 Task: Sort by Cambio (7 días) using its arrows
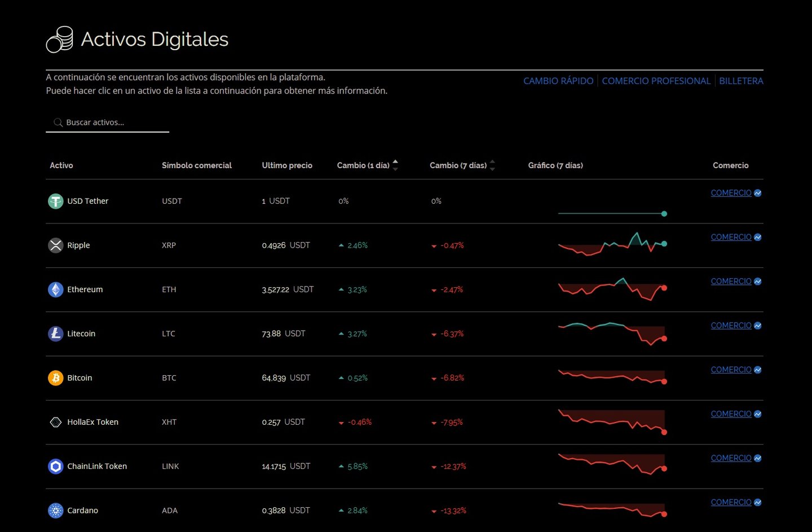[x=492, y=165]
